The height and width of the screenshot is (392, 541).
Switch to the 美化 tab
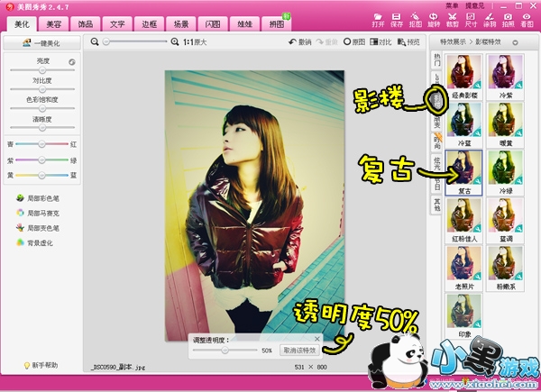22,23
